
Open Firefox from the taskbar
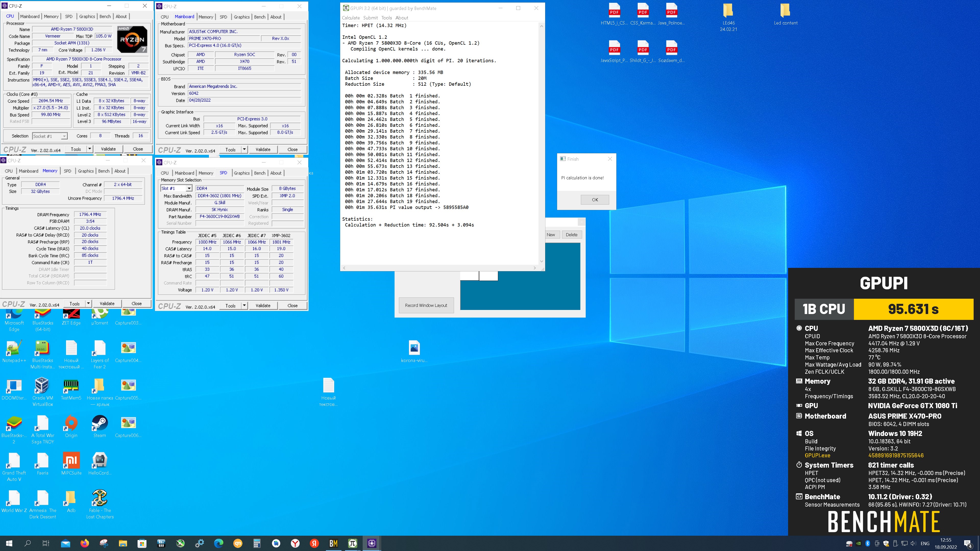click(84, 543)
